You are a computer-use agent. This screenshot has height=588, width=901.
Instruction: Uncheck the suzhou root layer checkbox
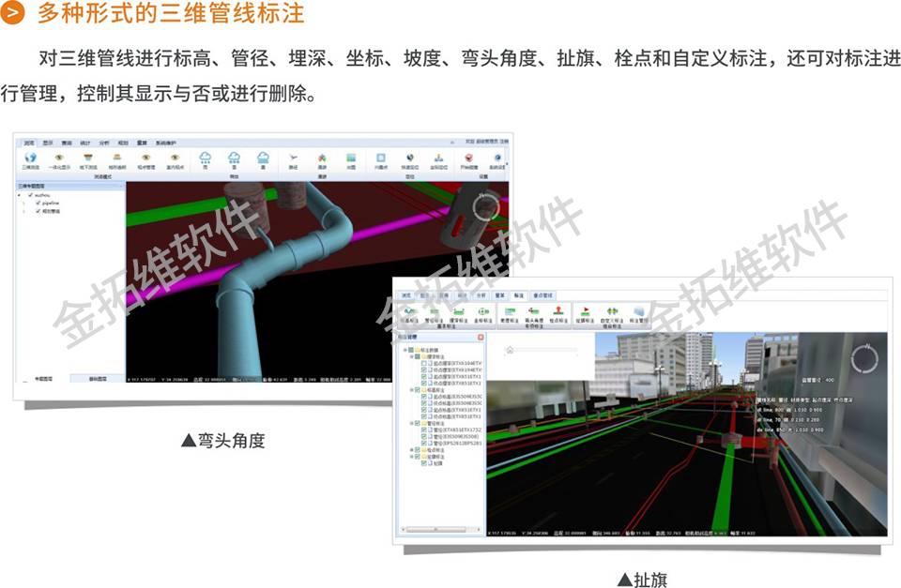click(x=32, y=194)
